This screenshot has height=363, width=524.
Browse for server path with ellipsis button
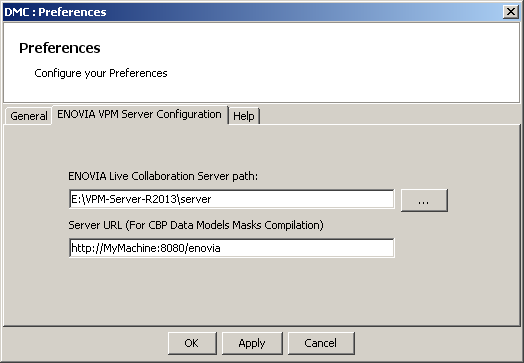pos(424,200)
